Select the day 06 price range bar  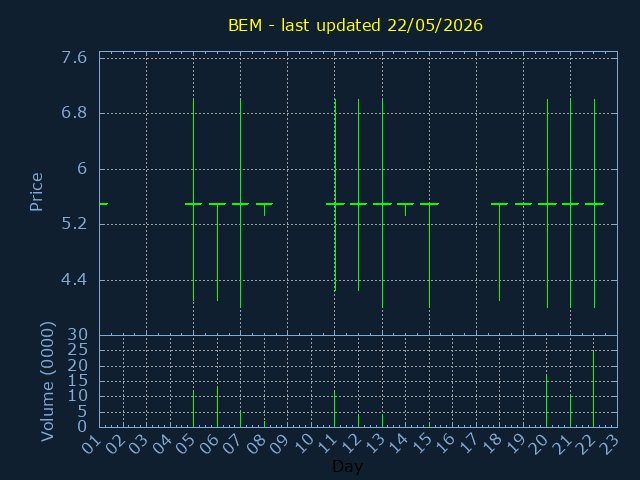tap(218, 252)
